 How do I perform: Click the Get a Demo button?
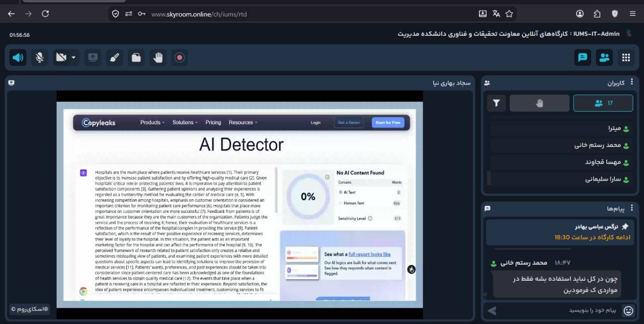click(x=349, y=122)
